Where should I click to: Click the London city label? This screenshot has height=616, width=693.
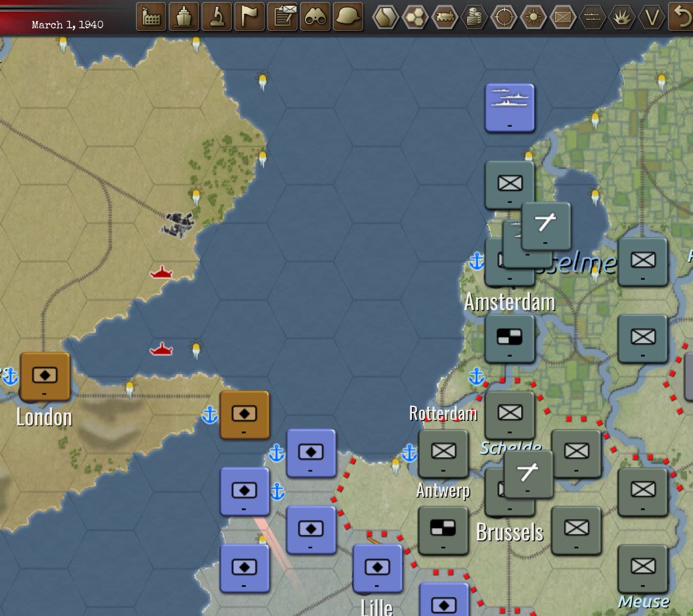tap(44, 418)
